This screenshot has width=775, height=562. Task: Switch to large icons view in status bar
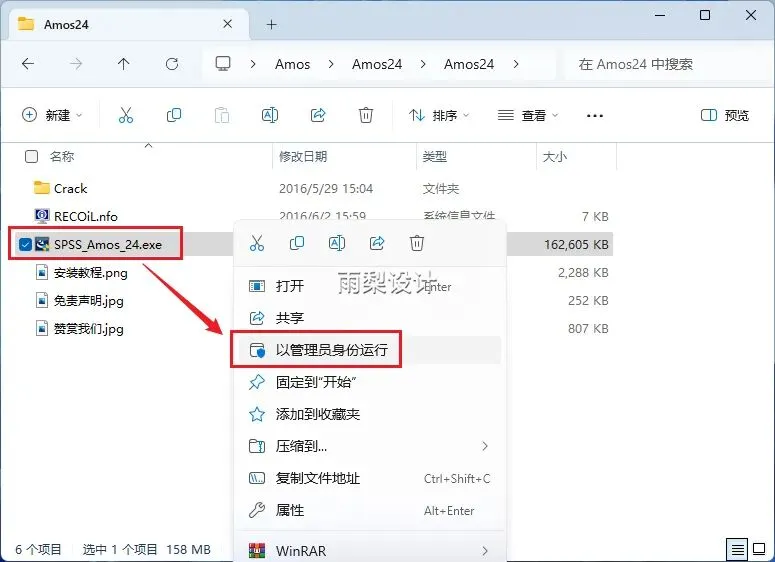tap(759, 549)
